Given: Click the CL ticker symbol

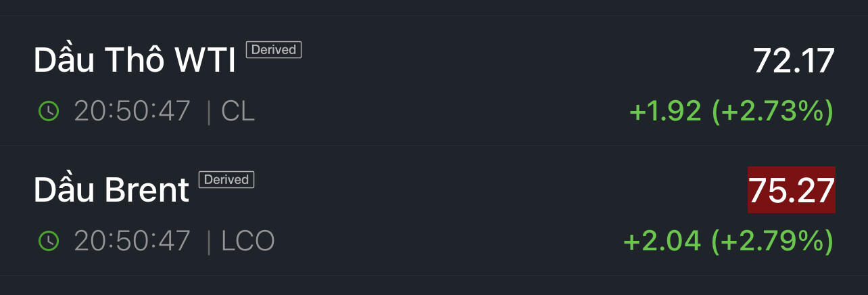Looking at the screenshot, I should pyautogui.click(x=238, y=112).
